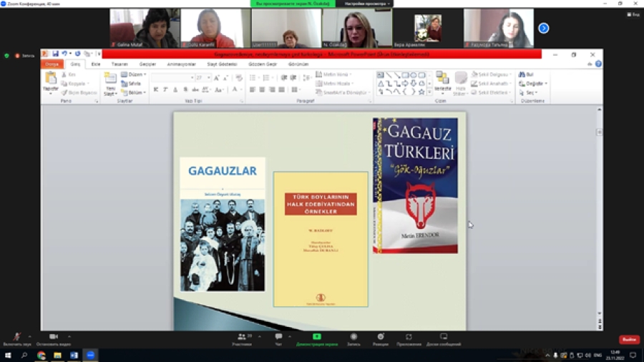
Task: Click the Bul find button
Action: [526, 74]
